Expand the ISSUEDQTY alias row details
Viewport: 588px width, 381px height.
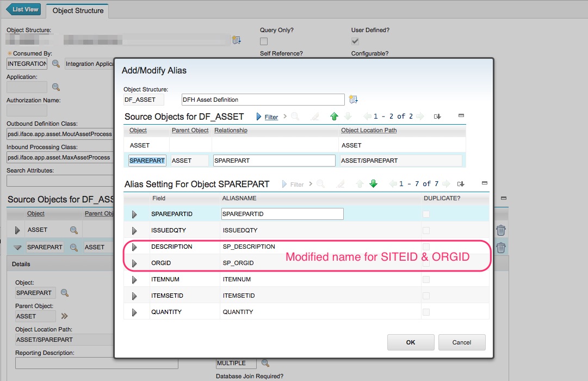tap(134, 230)
